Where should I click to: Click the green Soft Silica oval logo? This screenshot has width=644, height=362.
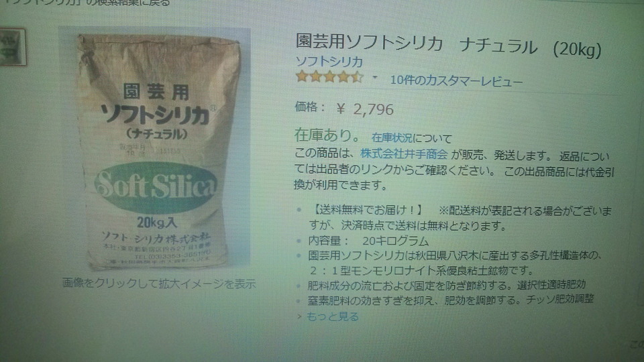pos(156,187)
